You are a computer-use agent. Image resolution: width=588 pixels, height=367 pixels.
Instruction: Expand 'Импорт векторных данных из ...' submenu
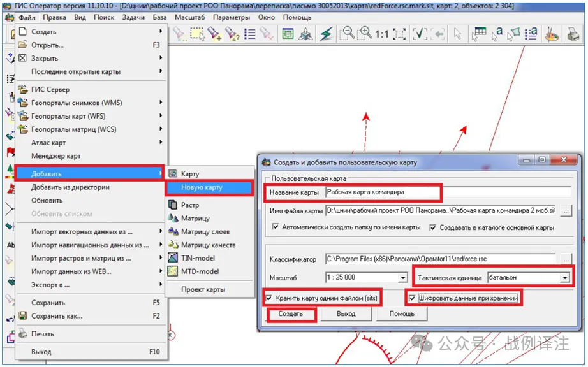(91, 232)
